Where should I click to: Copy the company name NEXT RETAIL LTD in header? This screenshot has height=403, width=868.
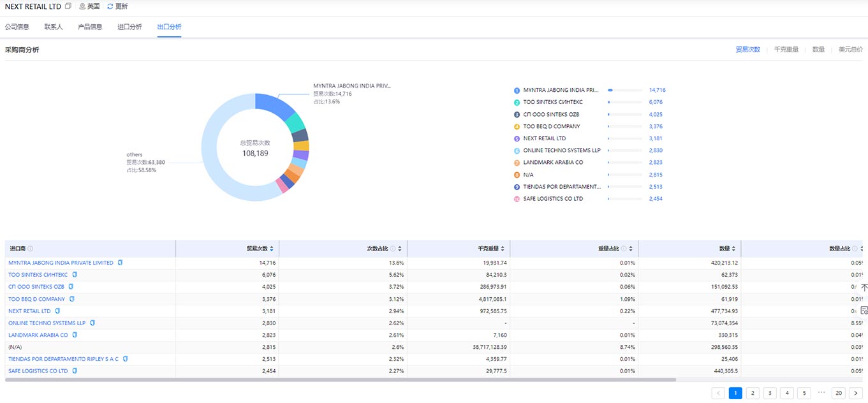[68, 6]
